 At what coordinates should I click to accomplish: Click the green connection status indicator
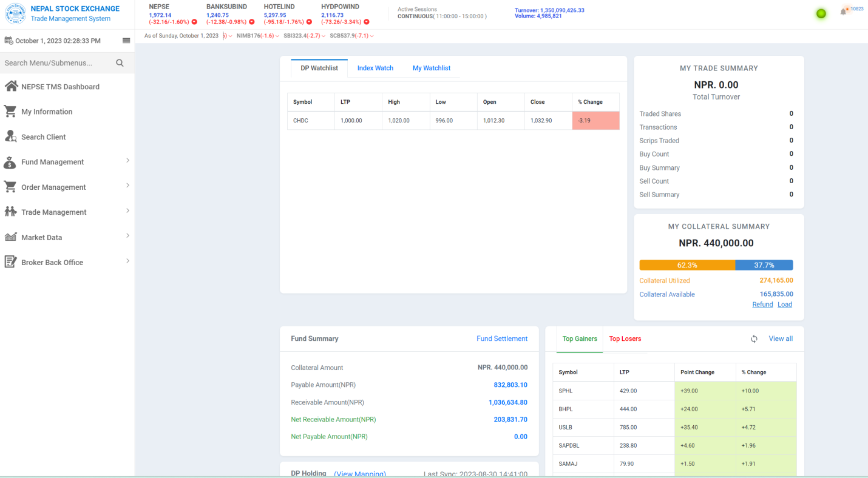click(x=821, y=13)
